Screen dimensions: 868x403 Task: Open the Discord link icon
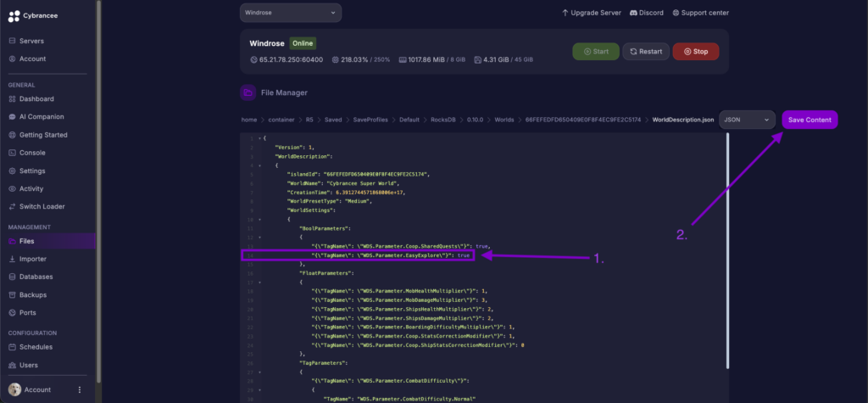[x=632, y=13]
